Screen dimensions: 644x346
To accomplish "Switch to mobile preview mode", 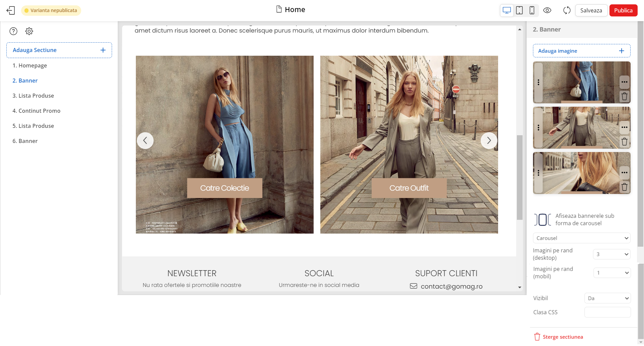I will click(x=532, y=10).
